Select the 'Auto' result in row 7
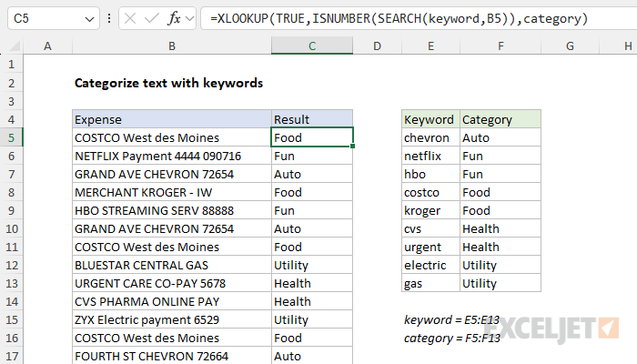This screenshot has width=637, height=364. pos(312,175)
